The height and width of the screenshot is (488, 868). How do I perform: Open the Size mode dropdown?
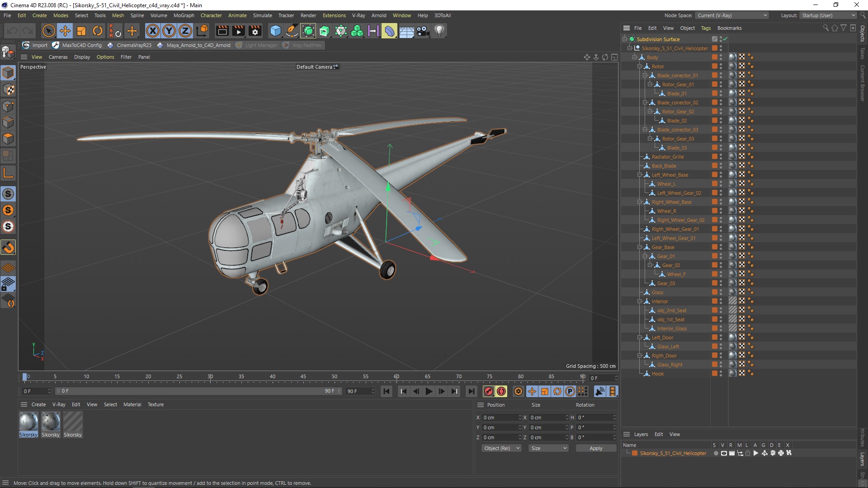pyautogui.click(x=548, y=448)
